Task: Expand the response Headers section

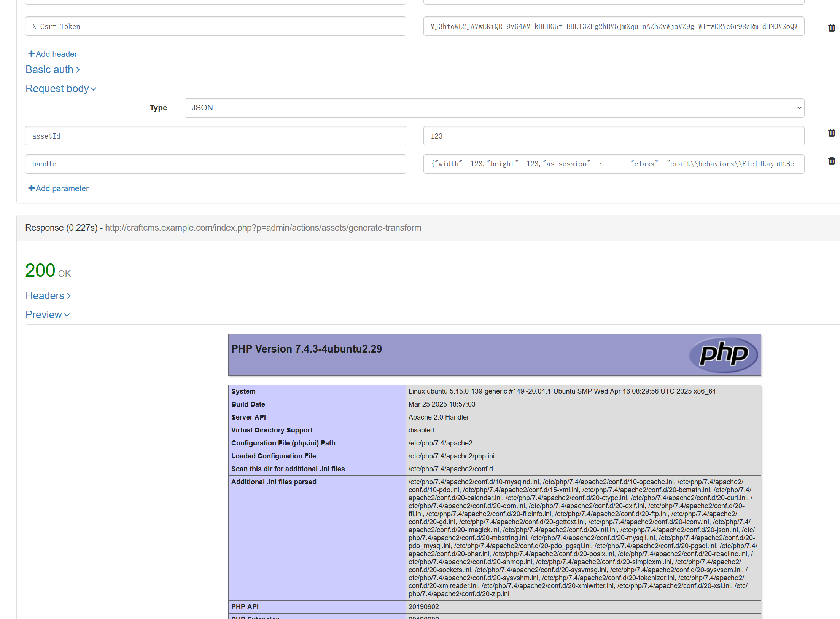Action: [x=48, y=296]
